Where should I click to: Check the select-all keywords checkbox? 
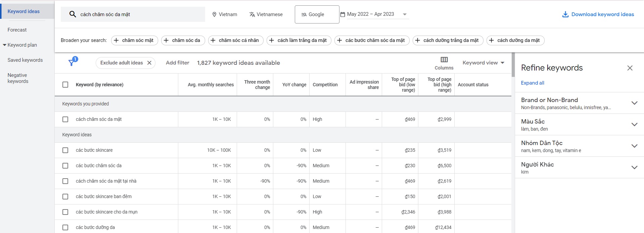pos(65,85)
